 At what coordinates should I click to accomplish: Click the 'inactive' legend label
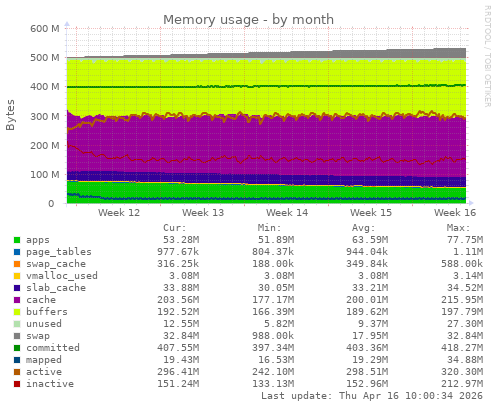[x=50, y=384]
